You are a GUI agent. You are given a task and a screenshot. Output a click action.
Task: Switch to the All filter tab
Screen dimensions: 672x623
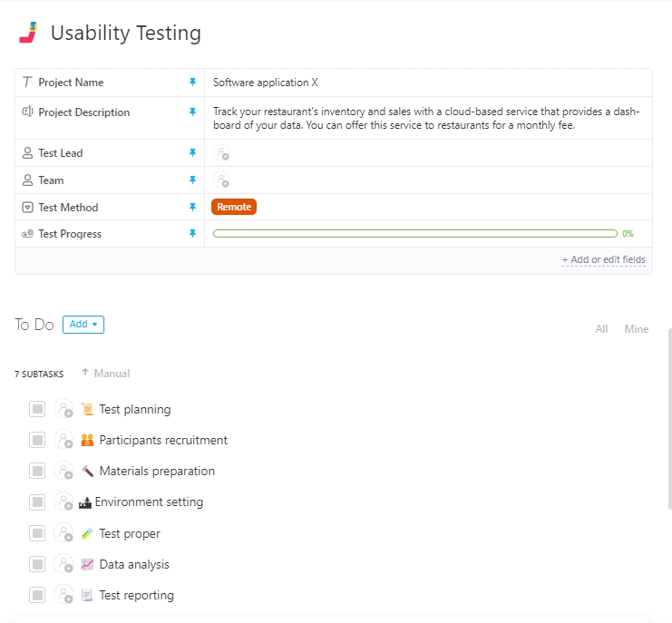coord(601,329)
